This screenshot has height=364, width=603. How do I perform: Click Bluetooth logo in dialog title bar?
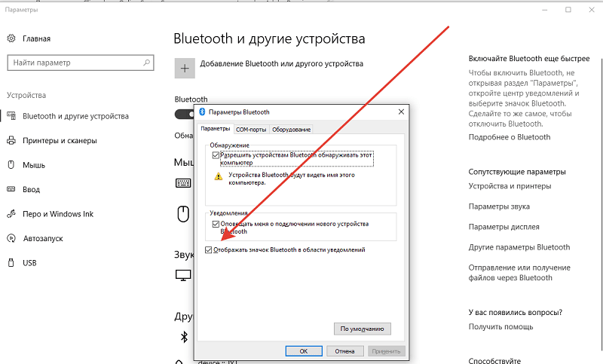(x=202, y=112)
